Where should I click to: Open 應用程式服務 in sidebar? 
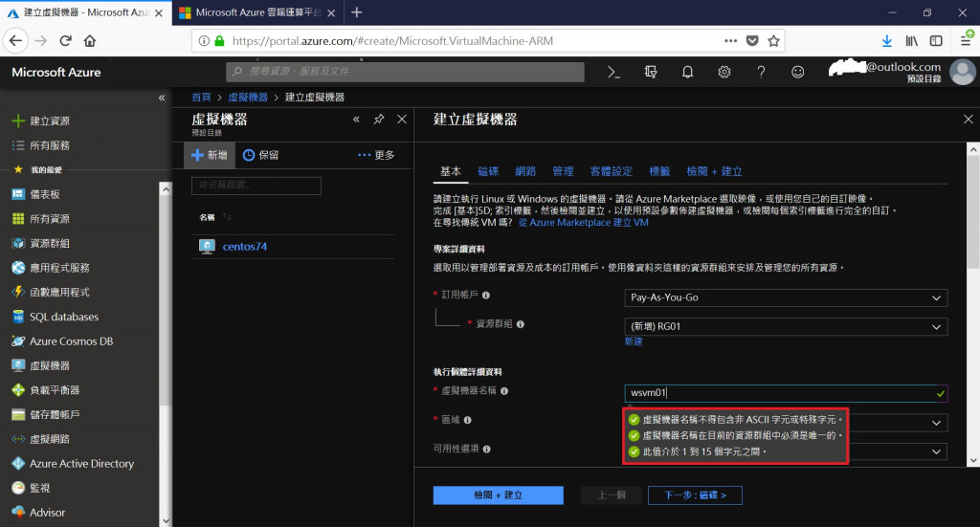(x=52, y=268)
